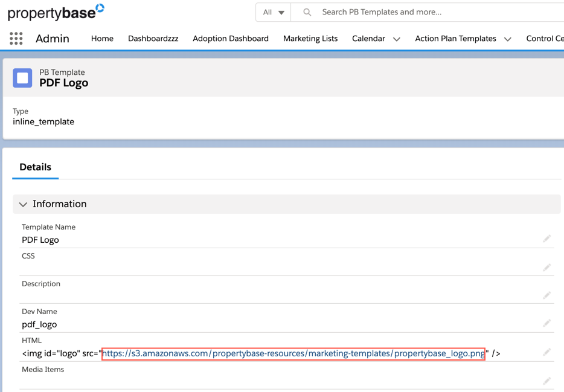Open the Marketing Lists tab
The height and width of the screenshot is (392, 564).
tap(310, 39)
